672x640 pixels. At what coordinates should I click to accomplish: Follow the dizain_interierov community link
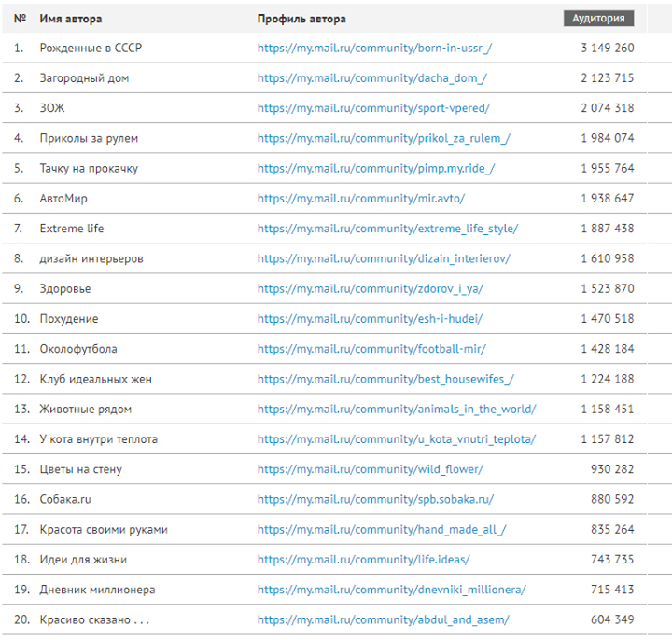384,258
